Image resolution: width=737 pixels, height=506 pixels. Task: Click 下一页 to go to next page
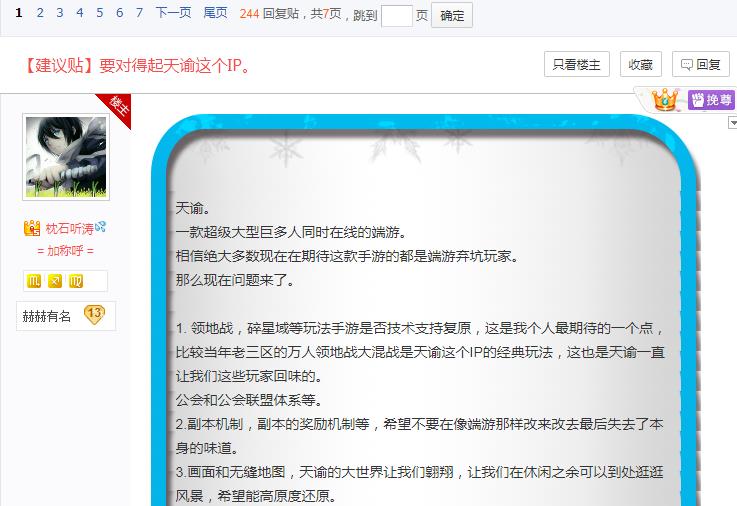pyautogui.click(x=173, y=13)
